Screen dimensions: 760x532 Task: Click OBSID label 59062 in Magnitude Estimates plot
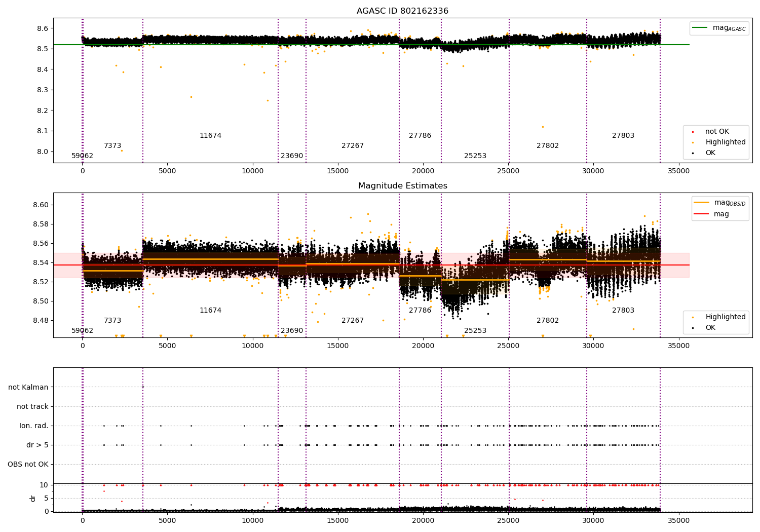point(82,331)
